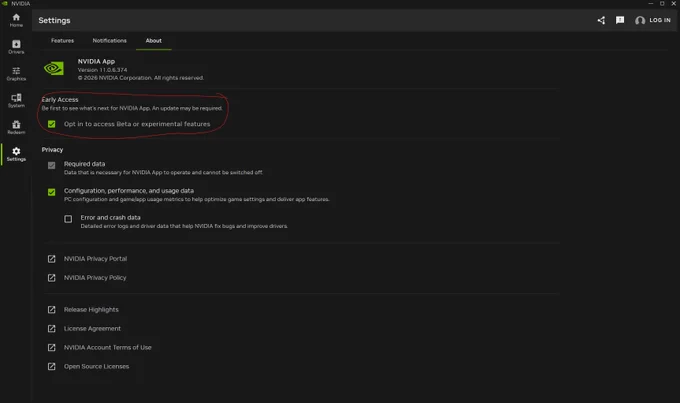The height and width of the screenshot is (403, 680).
Task: Click external link icon beside Open Source Licenses
Action: [52, 367]
